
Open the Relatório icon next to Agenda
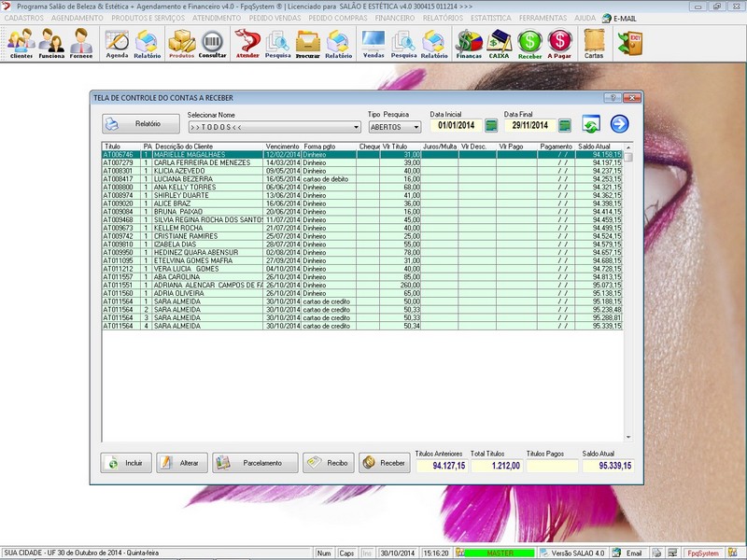[x=148, y=43]
